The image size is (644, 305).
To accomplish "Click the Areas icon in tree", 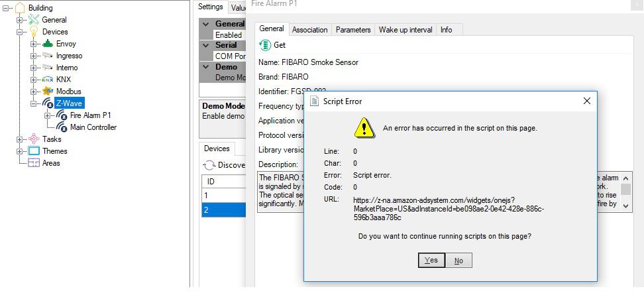I will (34, 163).
